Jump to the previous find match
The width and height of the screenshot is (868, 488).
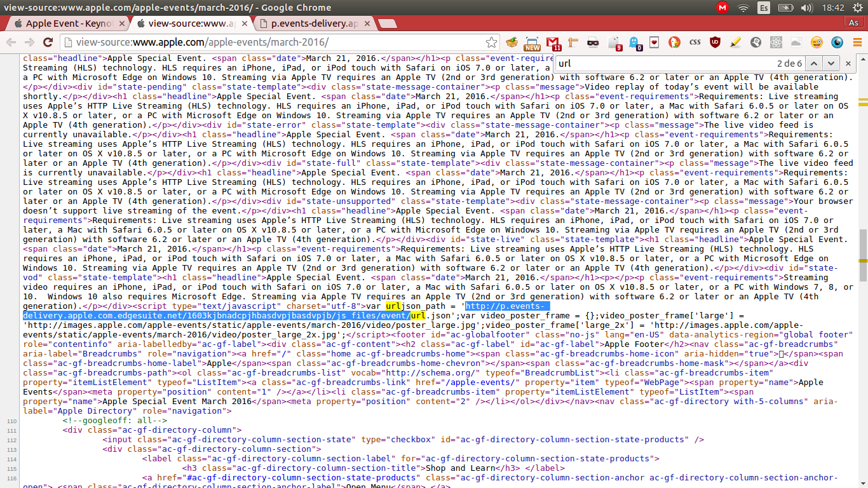point(814,64)
